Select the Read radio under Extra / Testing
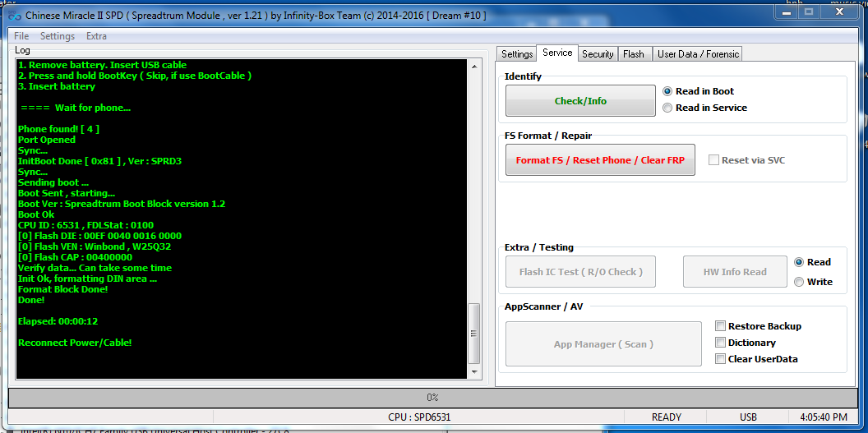 click(x=799, y=262)
